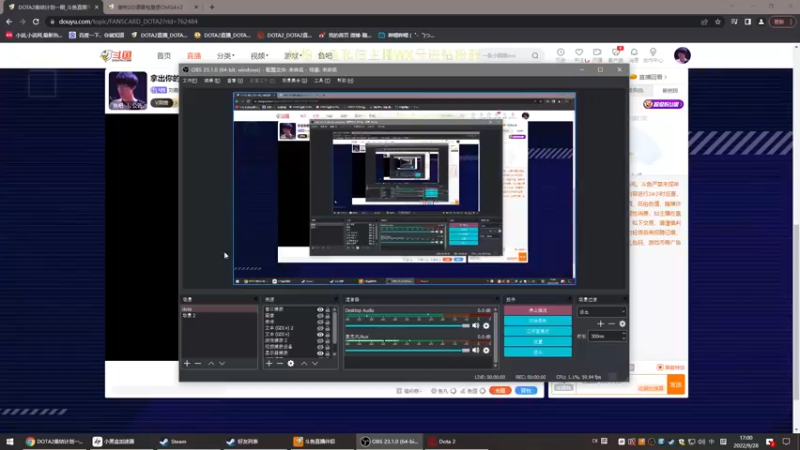Move the selected source down

tap(315, 363)
